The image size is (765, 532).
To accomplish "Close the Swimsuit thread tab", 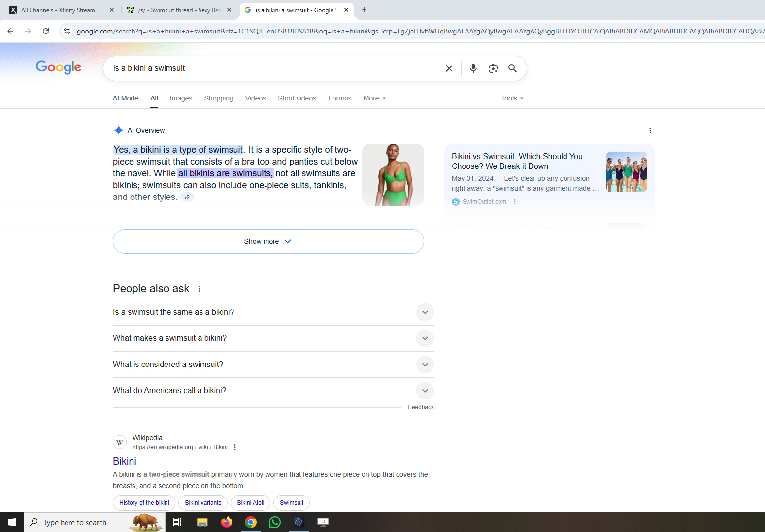I will [229, 10].
